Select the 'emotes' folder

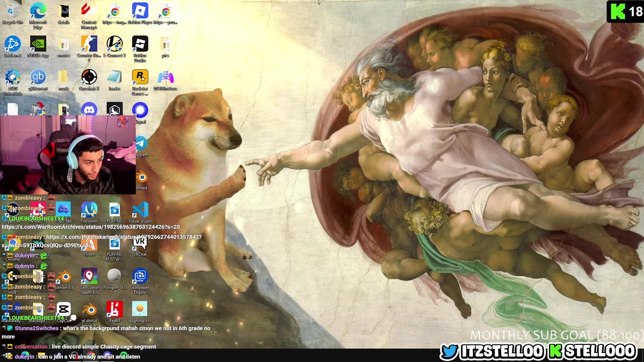tap(64, 47)
